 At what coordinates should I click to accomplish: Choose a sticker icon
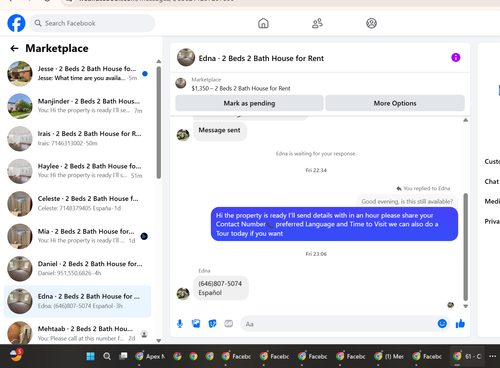[x=212, y=323]
